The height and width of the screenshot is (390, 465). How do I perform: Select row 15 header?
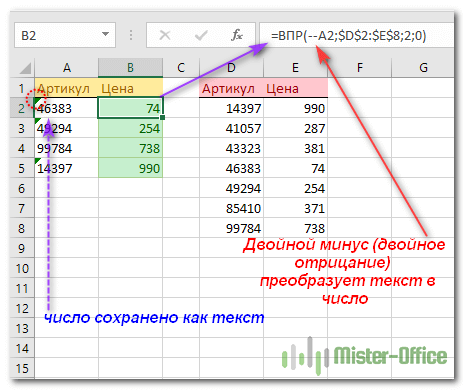click(x=22, y=368)
